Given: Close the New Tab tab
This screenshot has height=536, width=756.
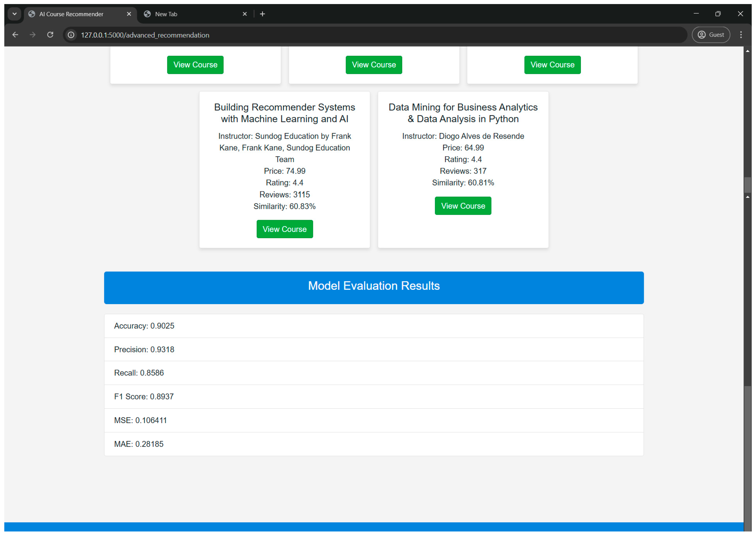Looking at the screenshot, I should point(245,14).
